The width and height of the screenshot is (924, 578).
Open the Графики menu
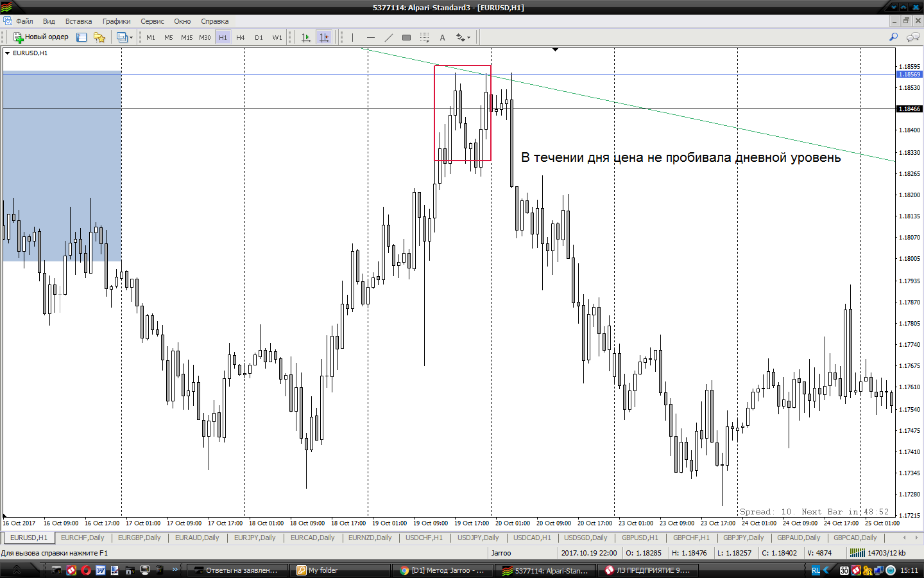pos(116,21)
